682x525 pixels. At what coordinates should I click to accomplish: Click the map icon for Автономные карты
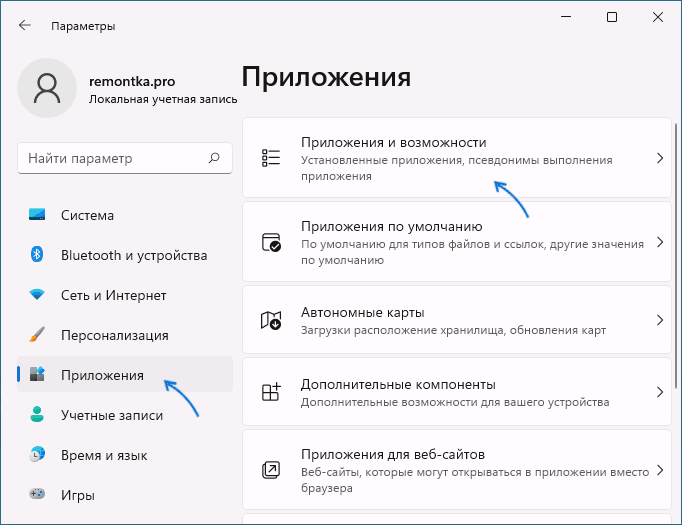pos(271,320)
